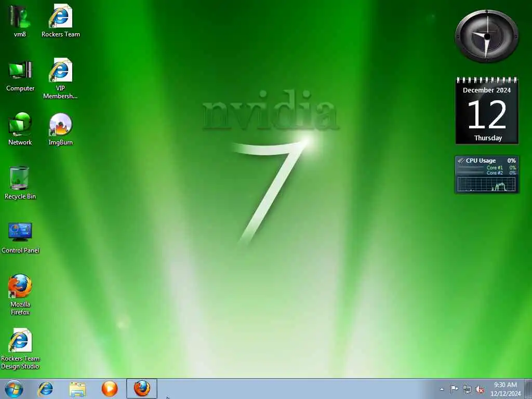Click the Core #2 usage row
Viewport: 532px width, 399px height.
(x=487, y=172)
